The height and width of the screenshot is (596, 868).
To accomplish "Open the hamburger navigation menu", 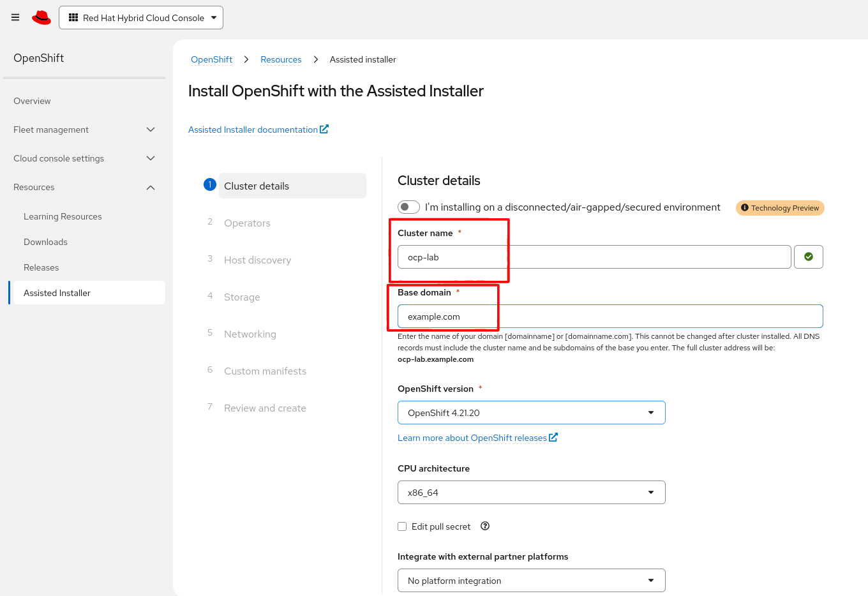I will pos(15,18).
